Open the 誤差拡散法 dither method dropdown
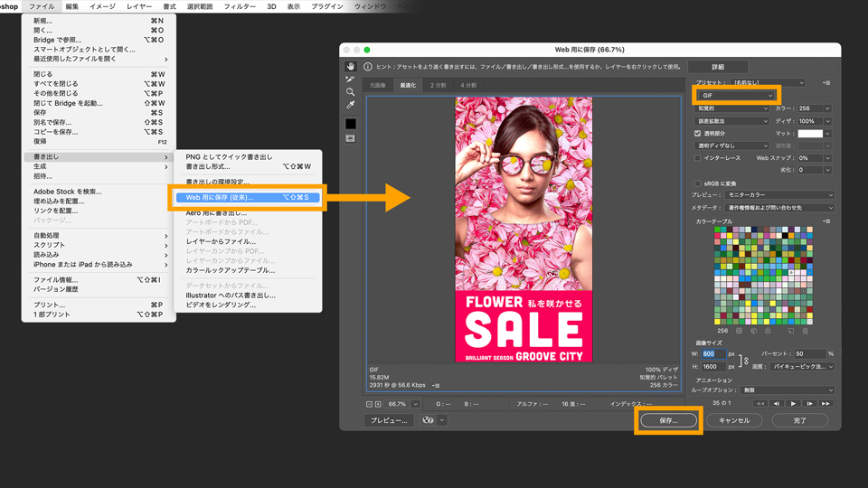This screenshot has height=488, width=868. tap(731, 121)
